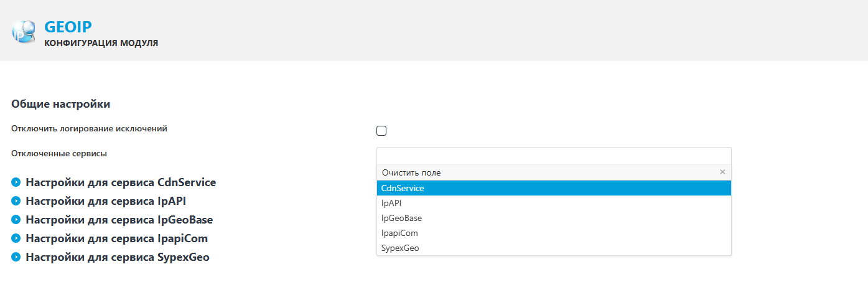Click the small x icon in the 'Очистить поле' row
Screen dimensions: 868x292
pos(722,172)
